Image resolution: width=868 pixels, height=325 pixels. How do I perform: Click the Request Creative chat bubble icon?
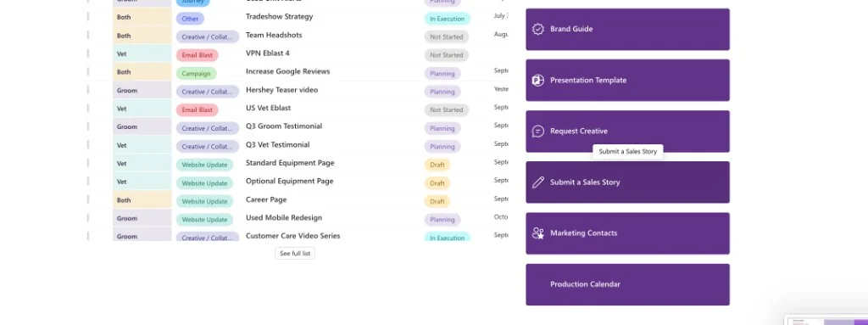point(537,132)
